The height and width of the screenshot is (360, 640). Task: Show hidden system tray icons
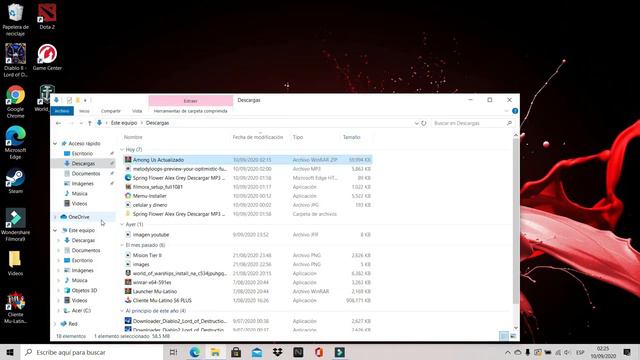507,352
